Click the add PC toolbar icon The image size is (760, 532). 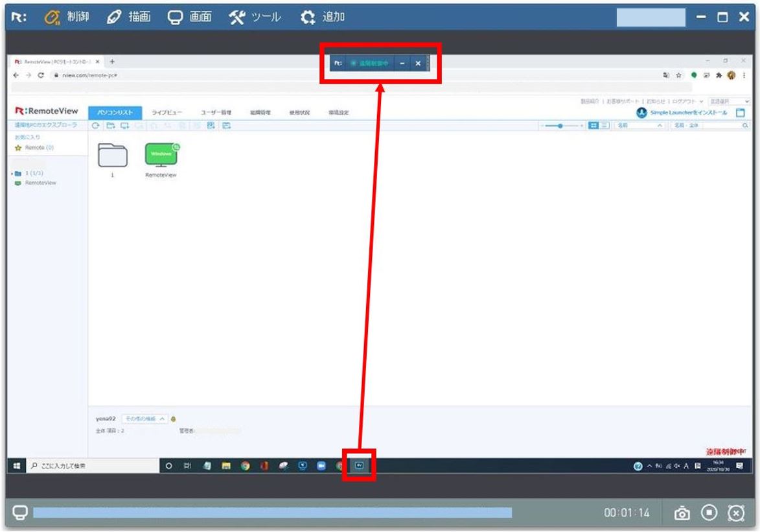tap(124, 126)
